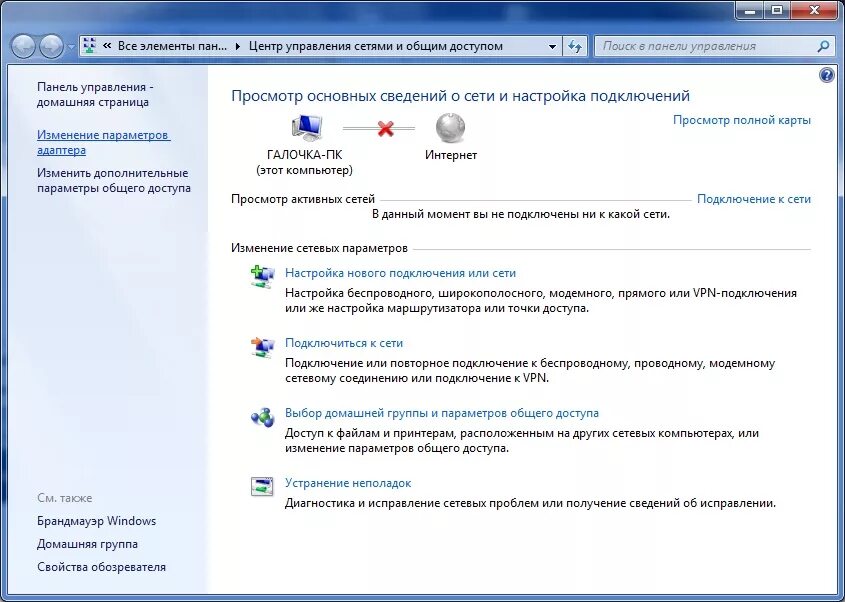Open recent pages dropdown next to Forward arrow
This screenshot has height=602, width=845.
coord(71,47)
